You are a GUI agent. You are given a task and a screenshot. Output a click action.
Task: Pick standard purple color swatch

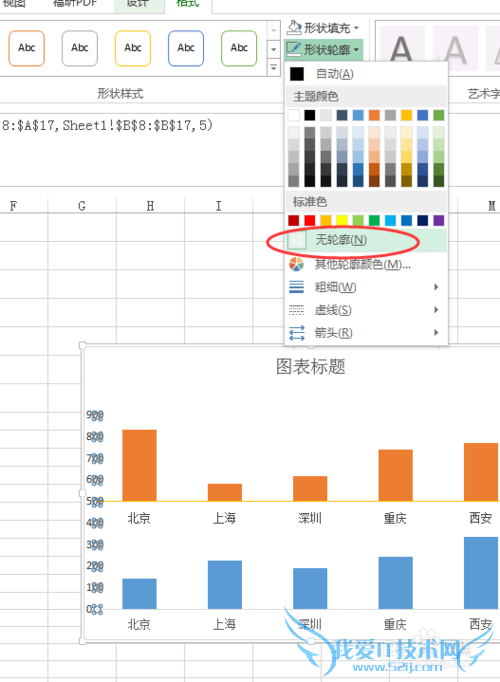coord(439,221)
